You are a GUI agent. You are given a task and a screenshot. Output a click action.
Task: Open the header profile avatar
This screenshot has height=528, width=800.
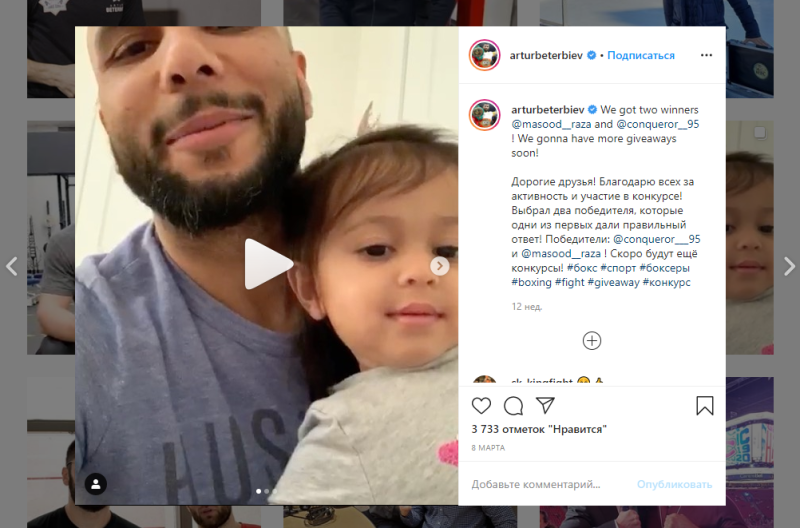pyautogui.click(x=484, y=55)
